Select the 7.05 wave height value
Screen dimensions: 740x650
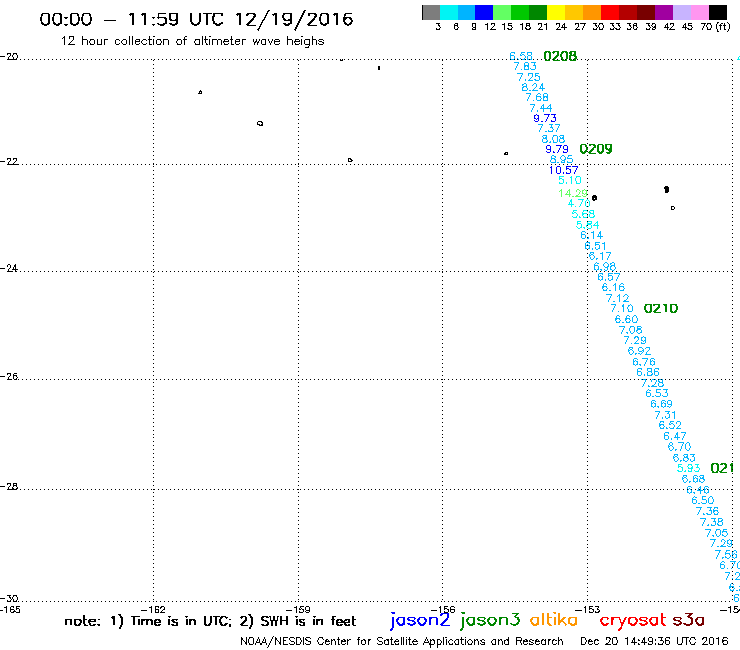tap(716, 533)
